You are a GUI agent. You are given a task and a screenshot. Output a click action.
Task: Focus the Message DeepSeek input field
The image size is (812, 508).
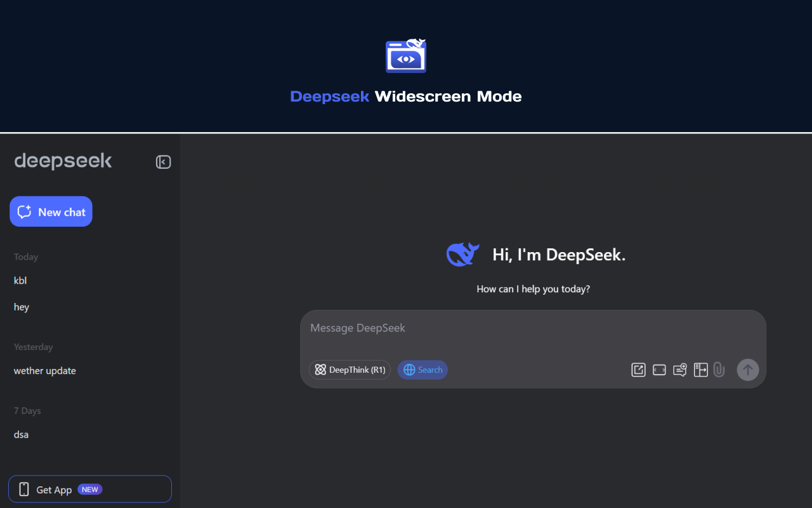[533, 328]
